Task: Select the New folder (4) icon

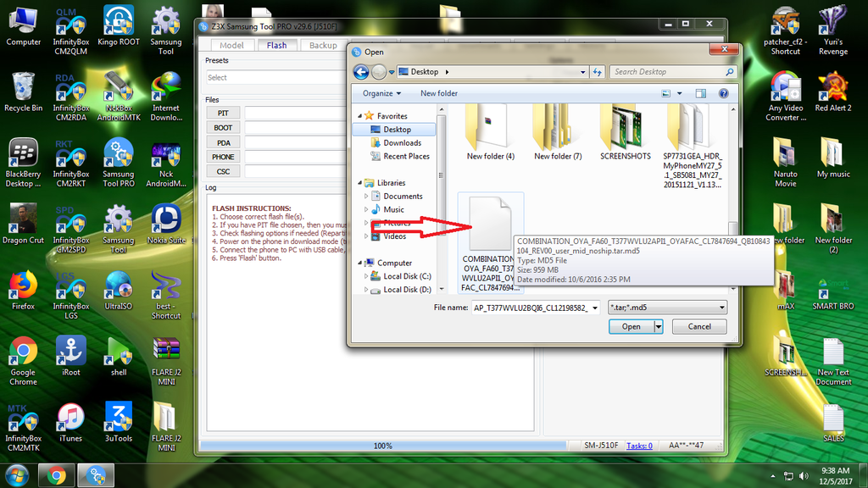Action: coord(490,127)
